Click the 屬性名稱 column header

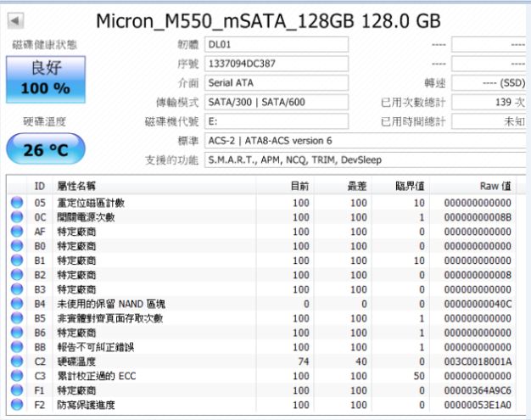click(x=76, y=185)
